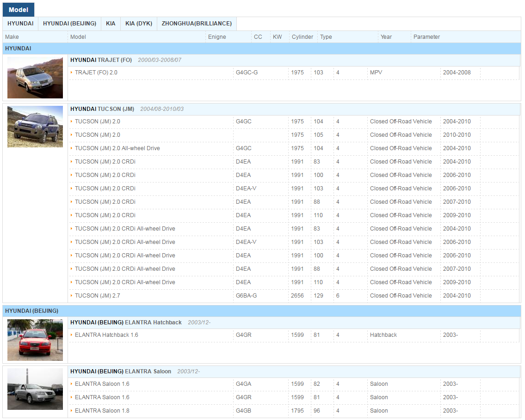Image resolution: width=525 pixels, height=420 pixels.
Task: Click the Model column header
Action: (78, 37)
